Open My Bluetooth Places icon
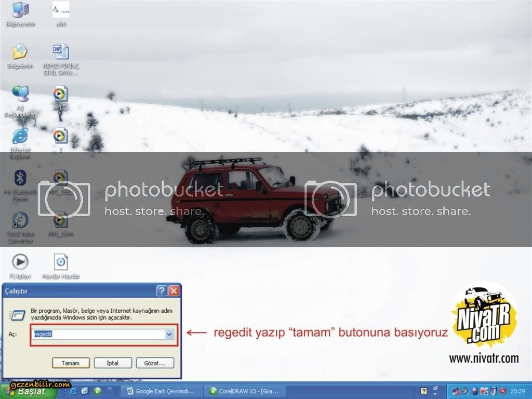The image size is (532, 399). tap(20, 179)
